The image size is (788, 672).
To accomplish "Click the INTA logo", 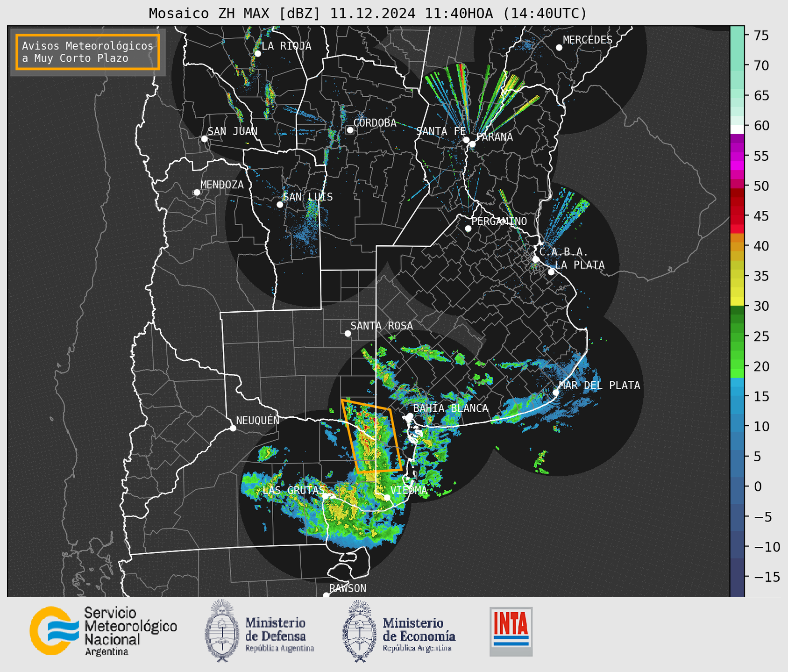I will (511, 631).
